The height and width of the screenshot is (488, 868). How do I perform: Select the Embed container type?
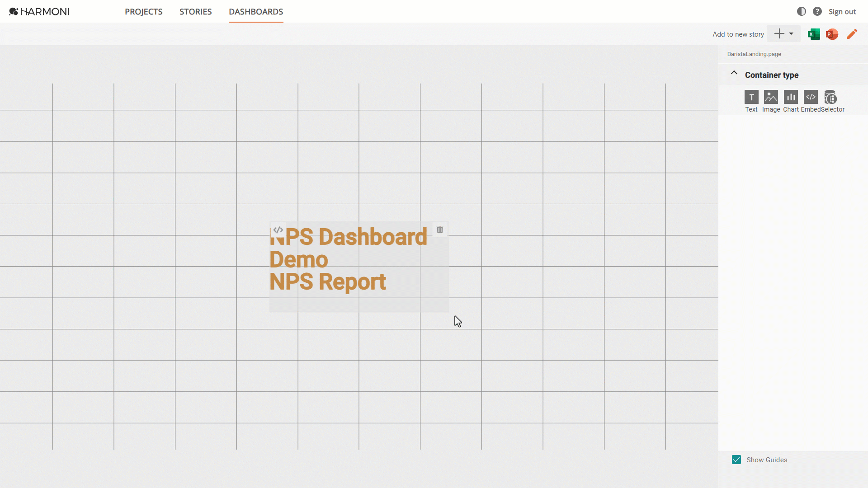(811, 101)
